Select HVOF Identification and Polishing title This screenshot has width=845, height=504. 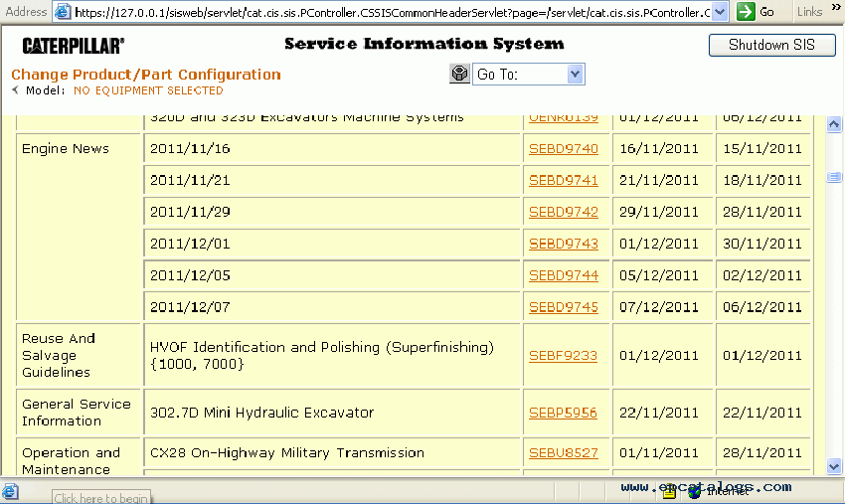coord(332,355)
